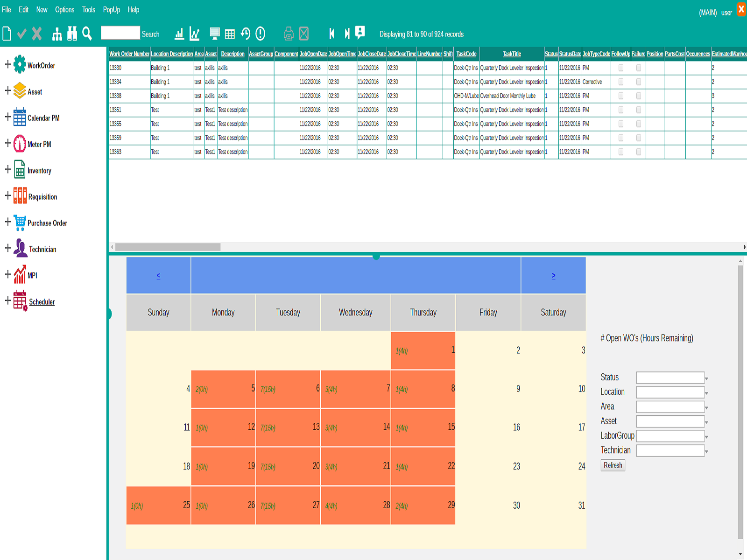747x560 pixels.
Task: Click the grid table view icon
Action: (230, 34)
